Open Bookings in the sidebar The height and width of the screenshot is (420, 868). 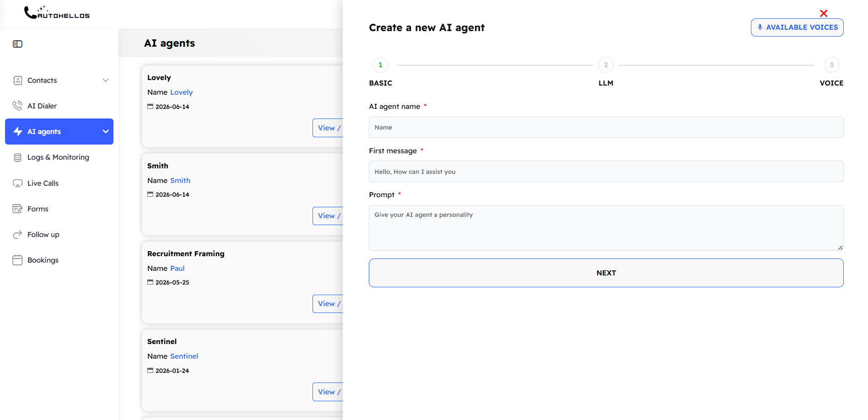click(59, 260)
